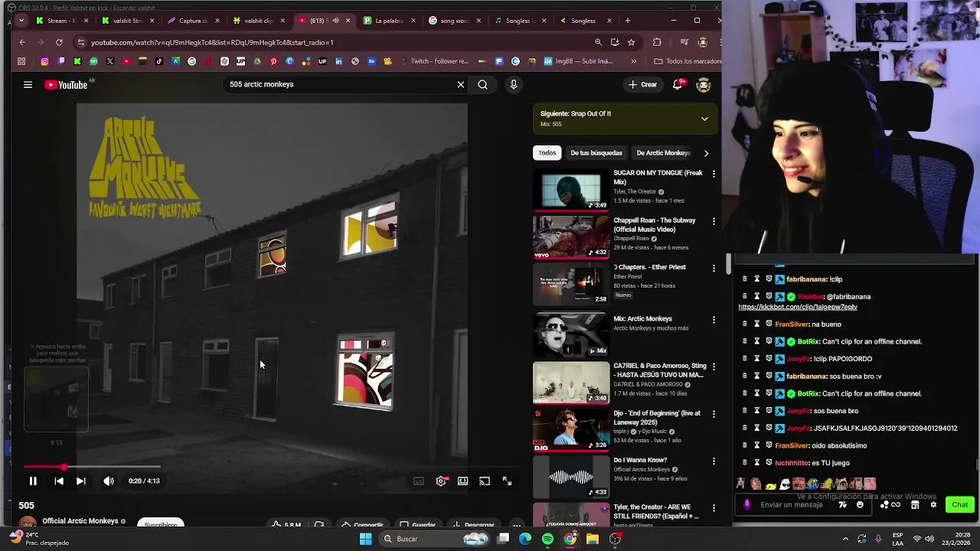
Task: Ban user on luchhhitto's message
Action: pyautogui.click(x=769, y=463)
